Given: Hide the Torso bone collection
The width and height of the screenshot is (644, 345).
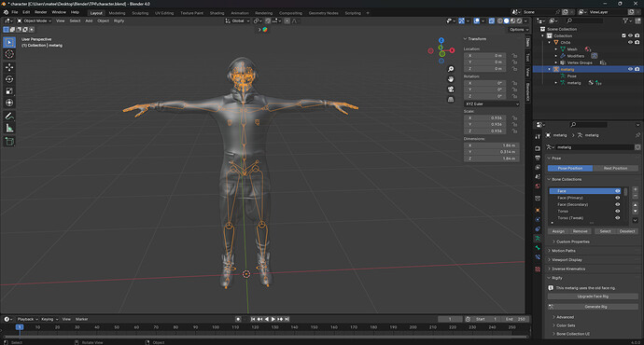Looking at the screenshot, I should (x=617, y=212).
